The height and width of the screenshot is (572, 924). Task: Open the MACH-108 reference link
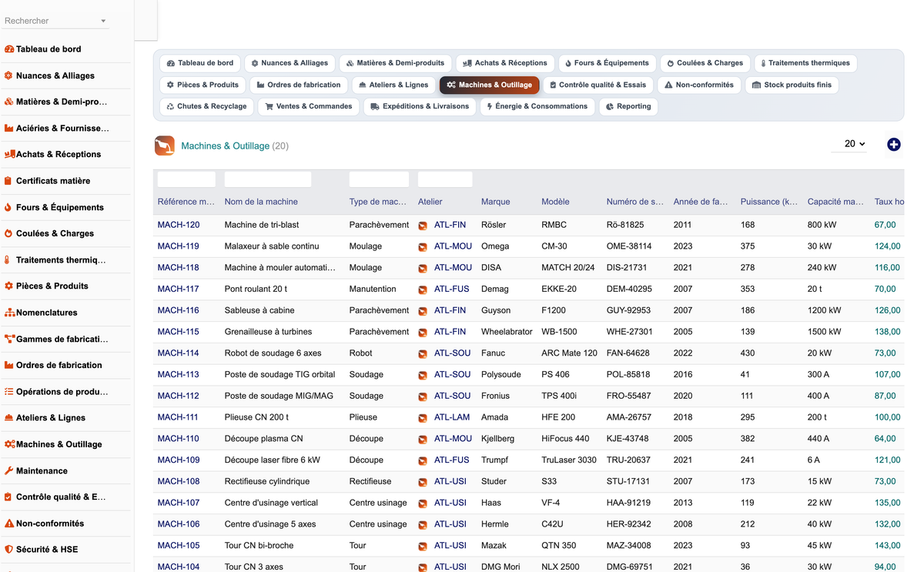179,481
